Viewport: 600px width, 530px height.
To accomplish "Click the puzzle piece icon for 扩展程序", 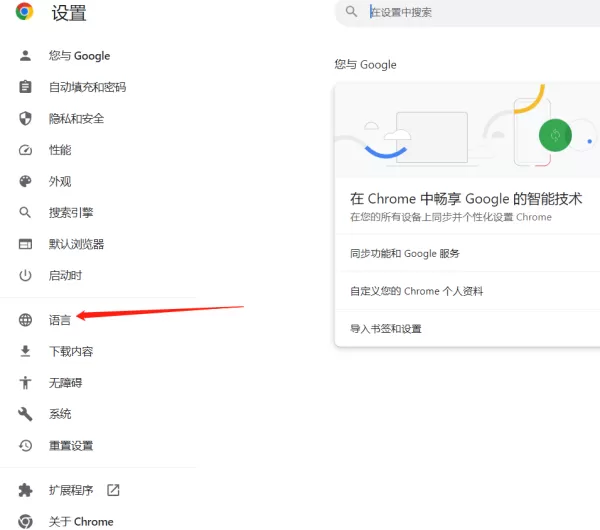I will point(25,490).
